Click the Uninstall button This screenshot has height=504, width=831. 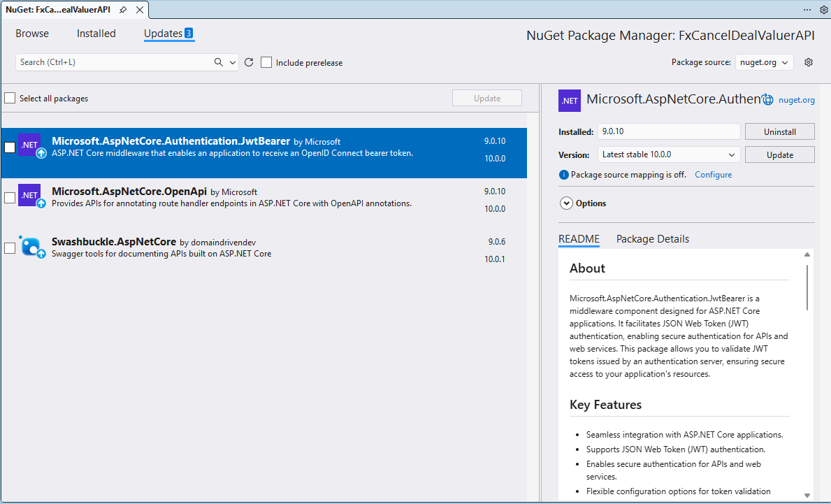[x=779, y=131]
